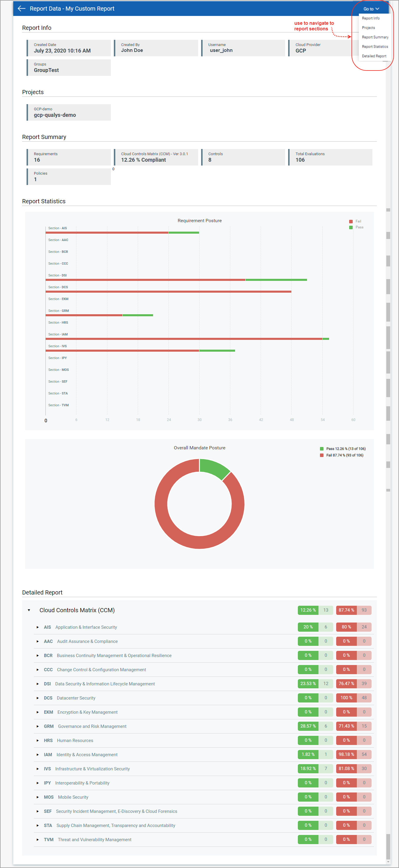399x868 pixels.
Task: Click the Section - IVS green pass bar
Action: [217, 351]
